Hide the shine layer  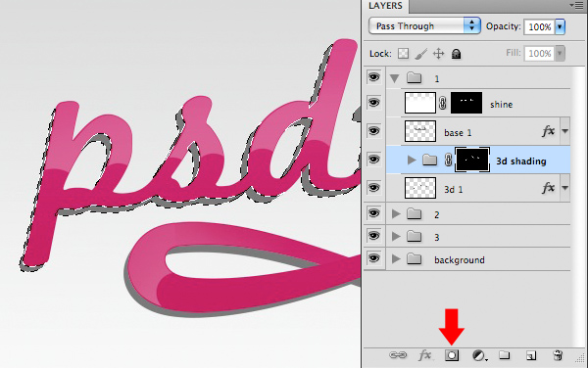373,103
